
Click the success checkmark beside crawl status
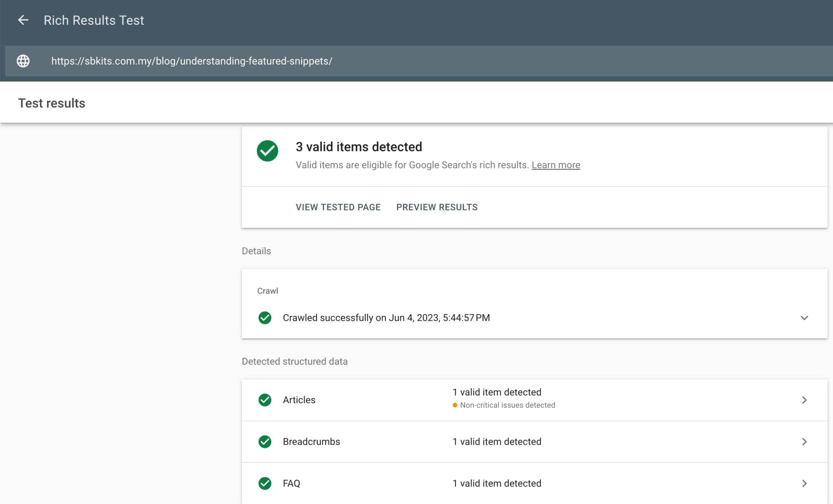[x=265, y=318]
